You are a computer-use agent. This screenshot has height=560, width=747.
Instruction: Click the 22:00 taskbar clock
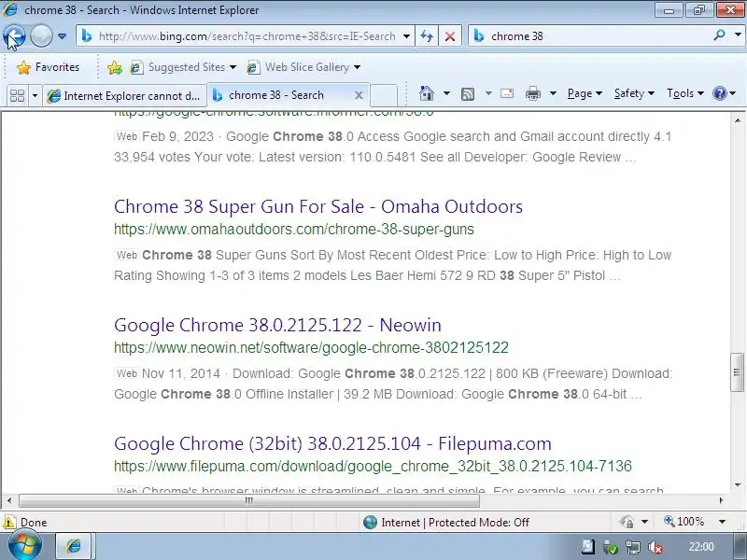pyautogui.click(x=701, y=547)
